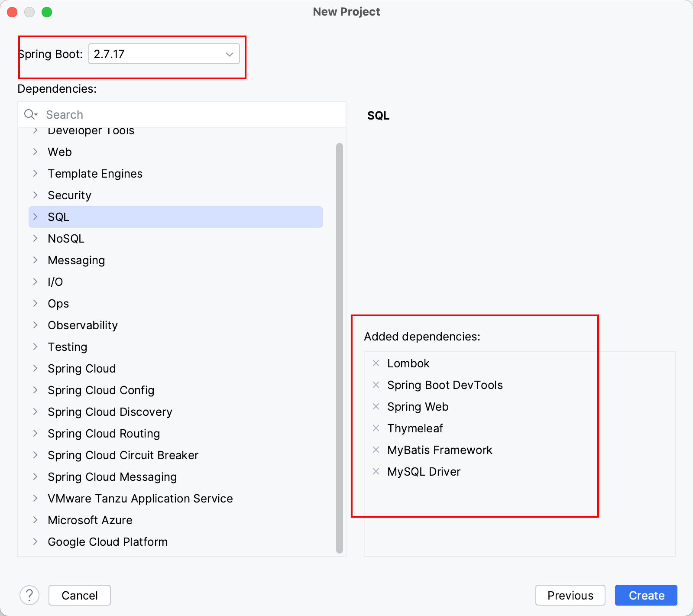The width and height of the screenshot is (693, 616).
Task: Expand the Microsoft Azure chevron
Action: point(36,520)
